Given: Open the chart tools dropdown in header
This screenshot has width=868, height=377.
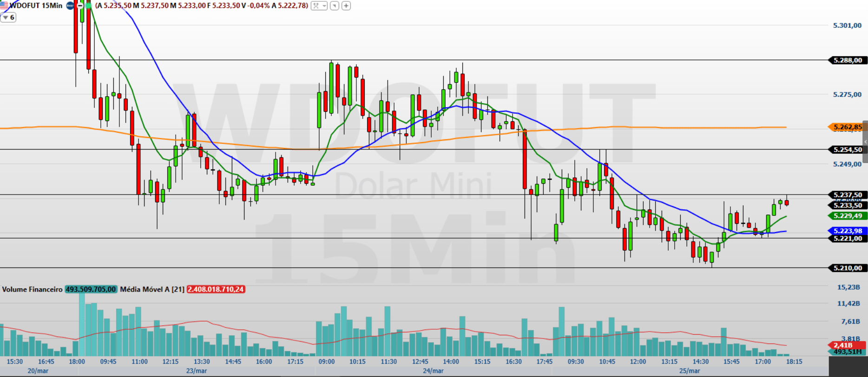Looking at the screenshot, I should [x=319, y=6].
